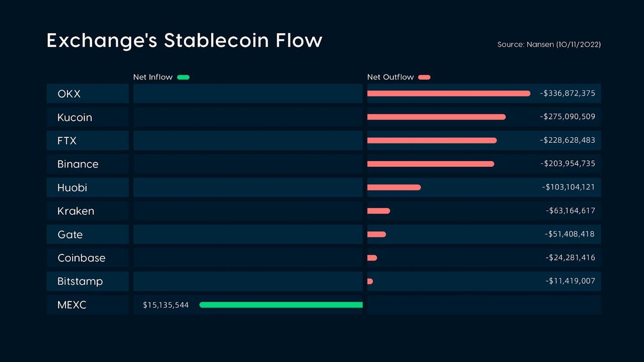Click the Huobi exchange label

pos(72,188)
